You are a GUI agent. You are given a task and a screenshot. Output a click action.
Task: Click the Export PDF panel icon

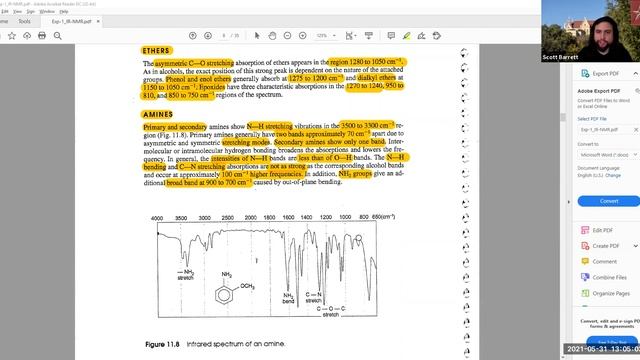[x=585, y=73]
